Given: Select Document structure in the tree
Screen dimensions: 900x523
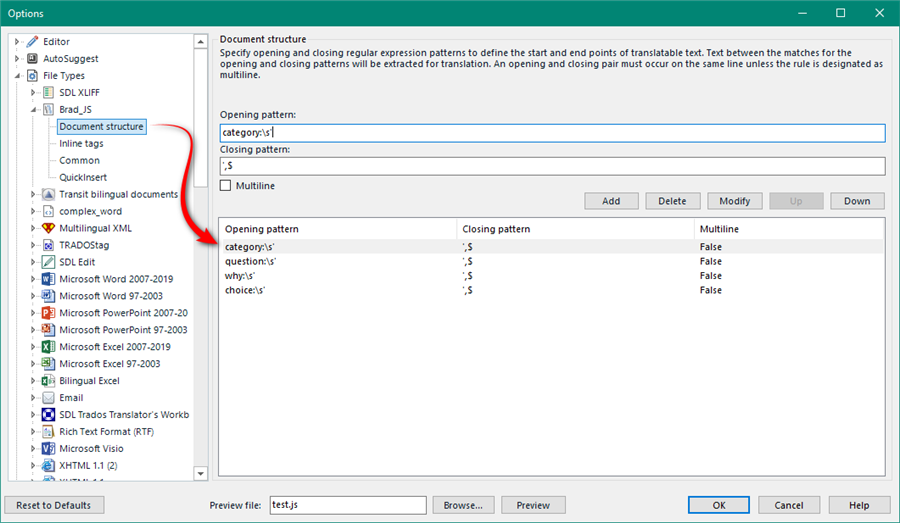Looking at the screenshot, I should click(x=102, y=126).
